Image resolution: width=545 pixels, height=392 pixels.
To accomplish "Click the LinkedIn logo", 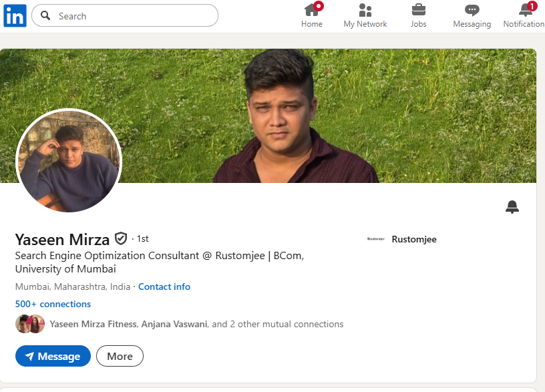I will coord(14,15).
